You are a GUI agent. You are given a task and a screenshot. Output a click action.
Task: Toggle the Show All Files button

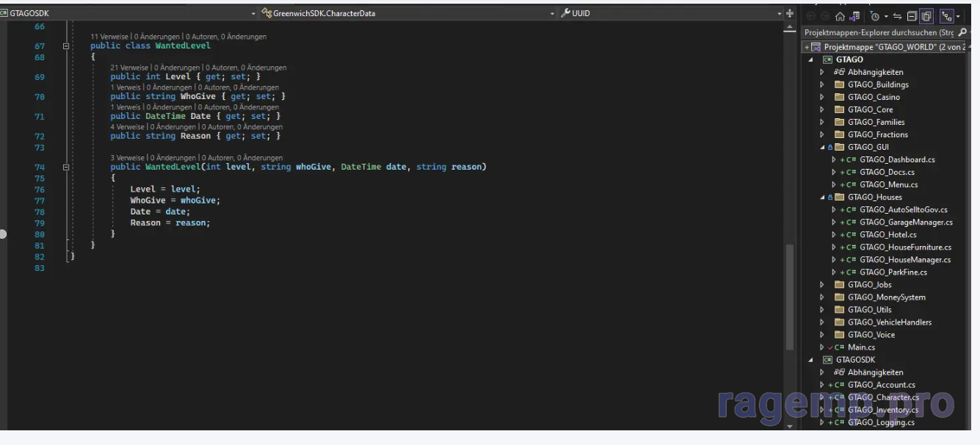[926, 16]
